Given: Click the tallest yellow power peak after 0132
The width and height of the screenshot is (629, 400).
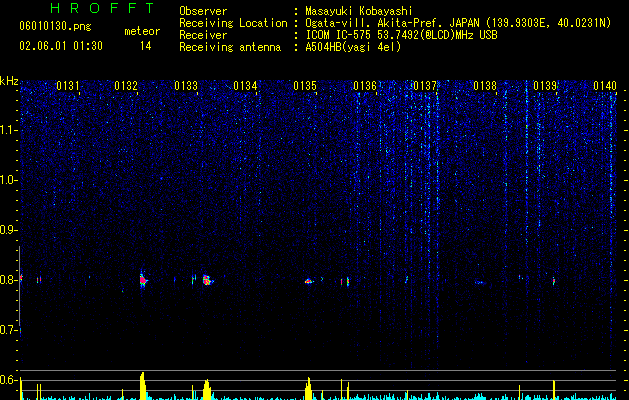Looking at the screenshot, I should (x=143, y=386).
